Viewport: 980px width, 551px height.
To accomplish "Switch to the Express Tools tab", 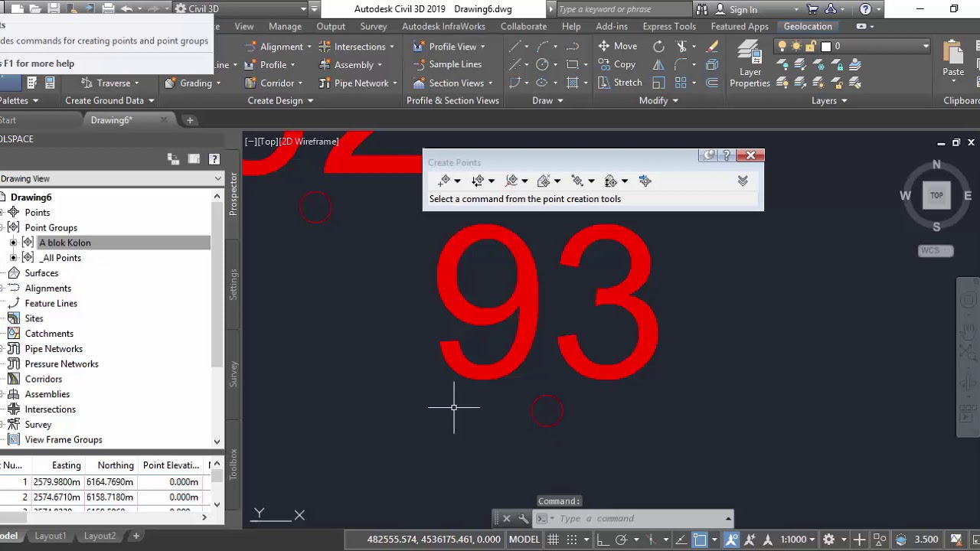I will click(669, 26).
